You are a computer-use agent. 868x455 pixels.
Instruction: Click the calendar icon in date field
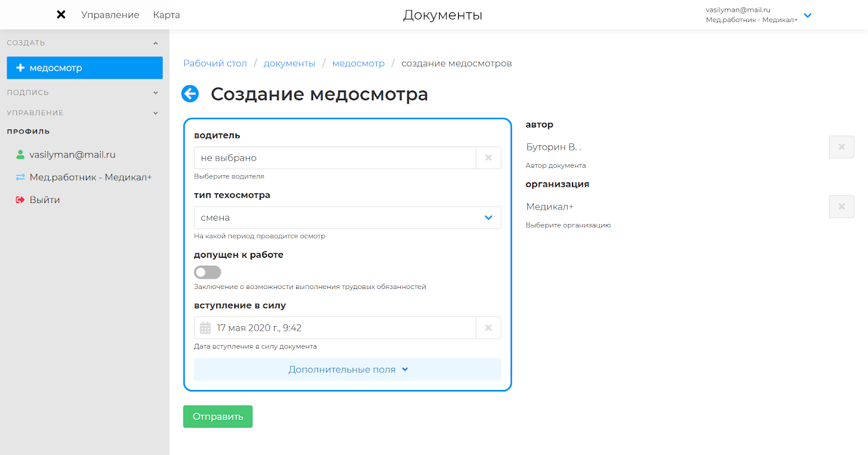pos(206,328)
